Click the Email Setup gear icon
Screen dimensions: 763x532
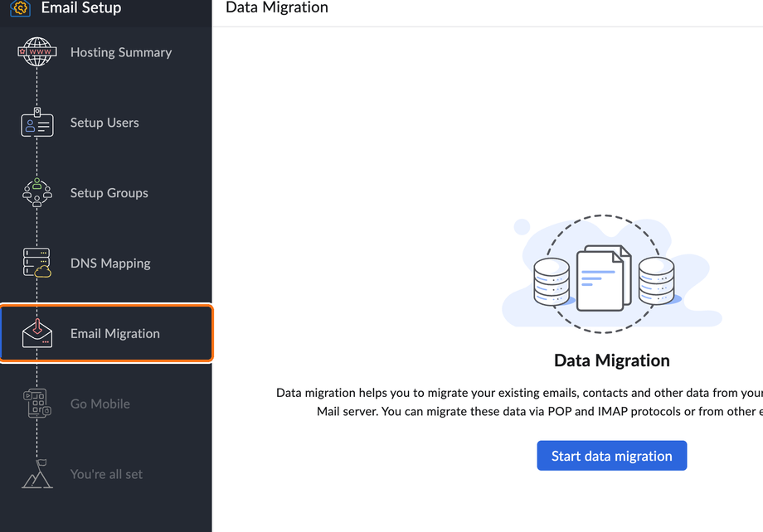click(21, 7)
